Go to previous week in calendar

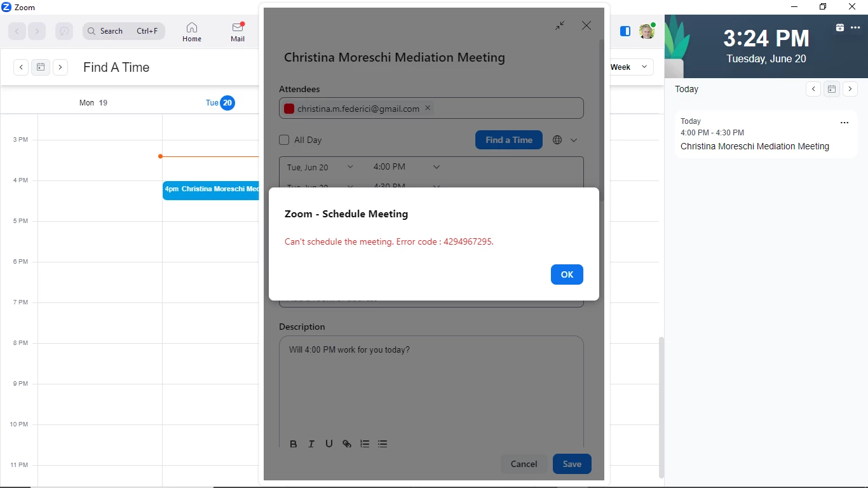click(21, 67)
